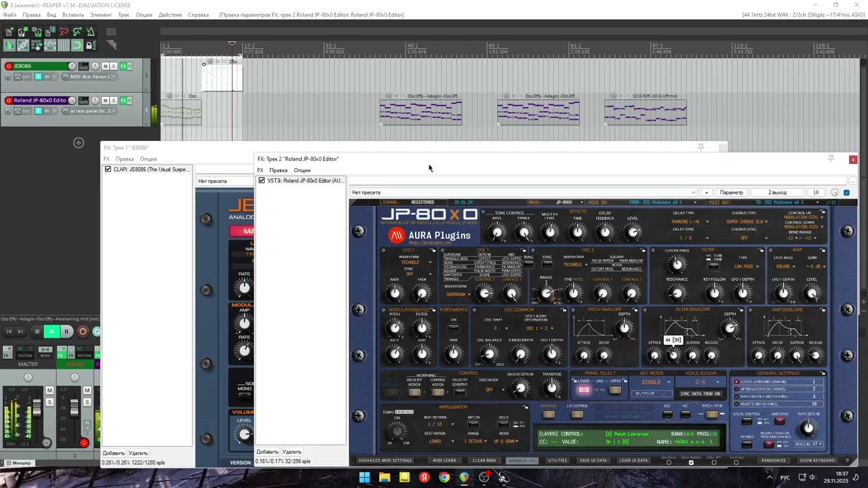Adjust the filter RESONANCE knob
Viewport: 868px width, 488px height.
677,293
